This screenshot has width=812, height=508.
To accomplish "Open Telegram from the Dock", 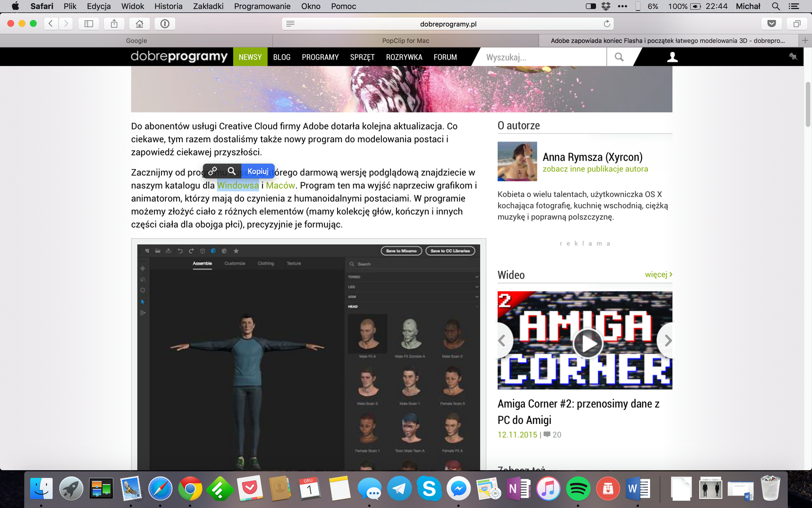I will click(x=399, y=489).
